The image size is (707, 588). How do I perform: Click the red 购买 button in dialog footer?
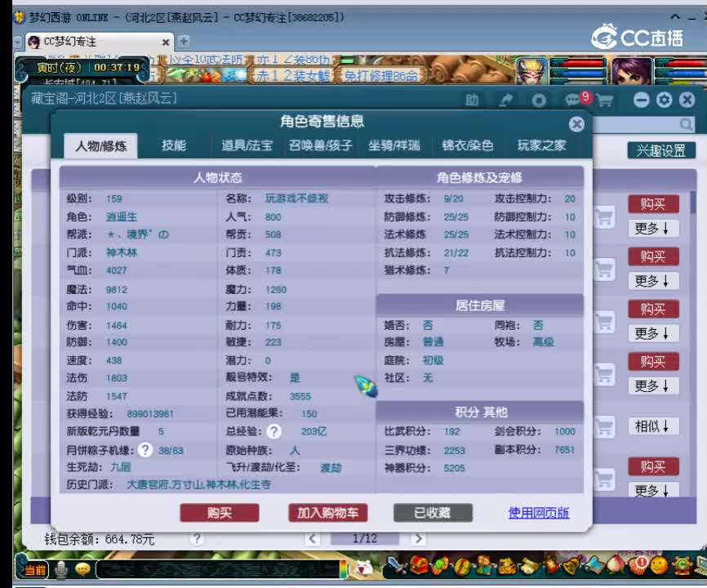tap(220, 513)
